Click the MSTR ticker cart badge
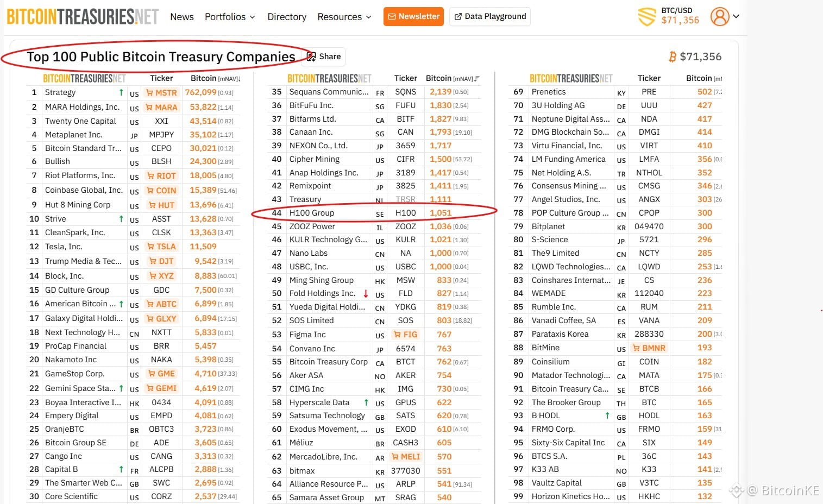The width and height of the screenshot is (823, 504). 161,93
